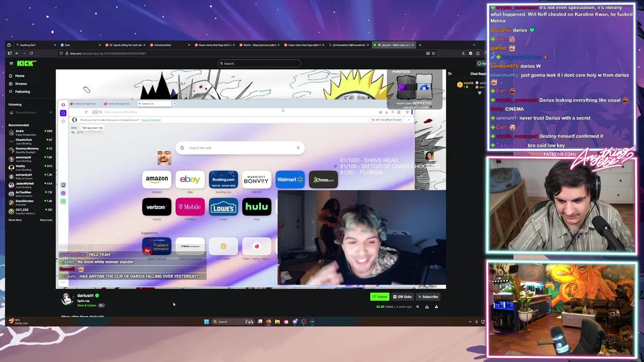Open the JadenMcNeil recommended channel
Image resolution: width=644 pixels, height=362 pixels.
30,185
